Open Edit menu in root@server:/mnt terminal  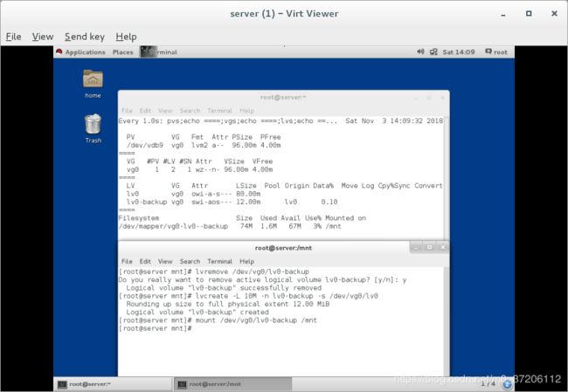click(x=145, y=261)
